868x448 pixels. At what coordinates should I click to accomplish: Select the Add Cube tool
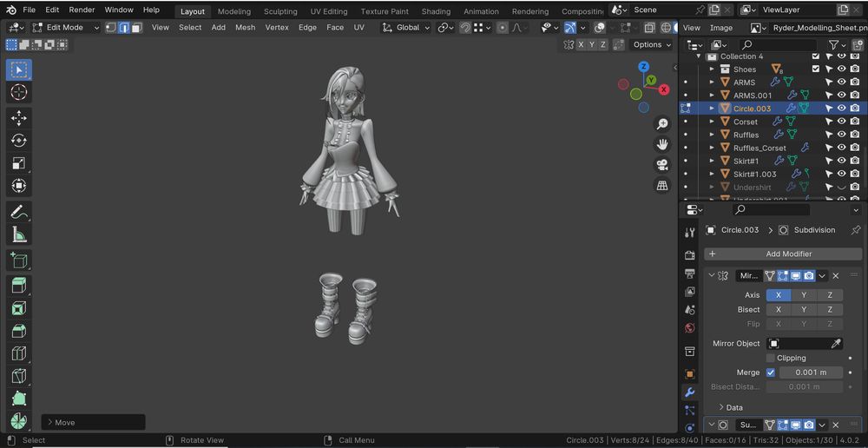pyautogui.click(x=19, y=260)
